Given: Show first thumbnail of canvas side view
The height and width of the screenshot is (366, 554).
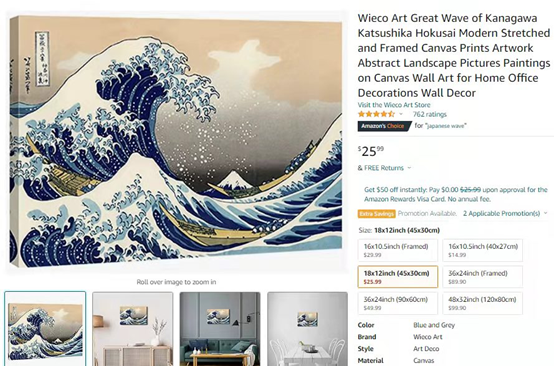Looking at the screenshot, I should pos(45,329).
